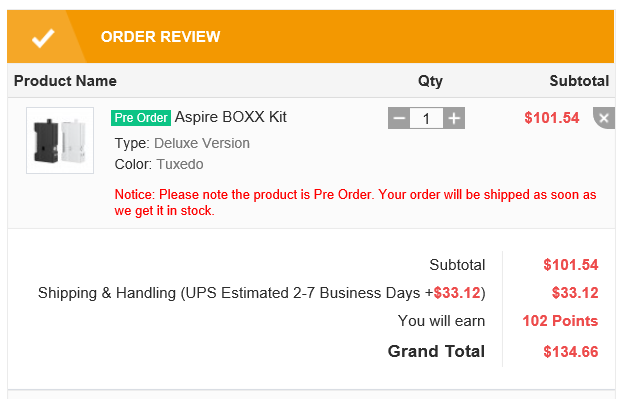Click the Product Name column header
This screenshot has width=625, height=399.
click(65, 81)
